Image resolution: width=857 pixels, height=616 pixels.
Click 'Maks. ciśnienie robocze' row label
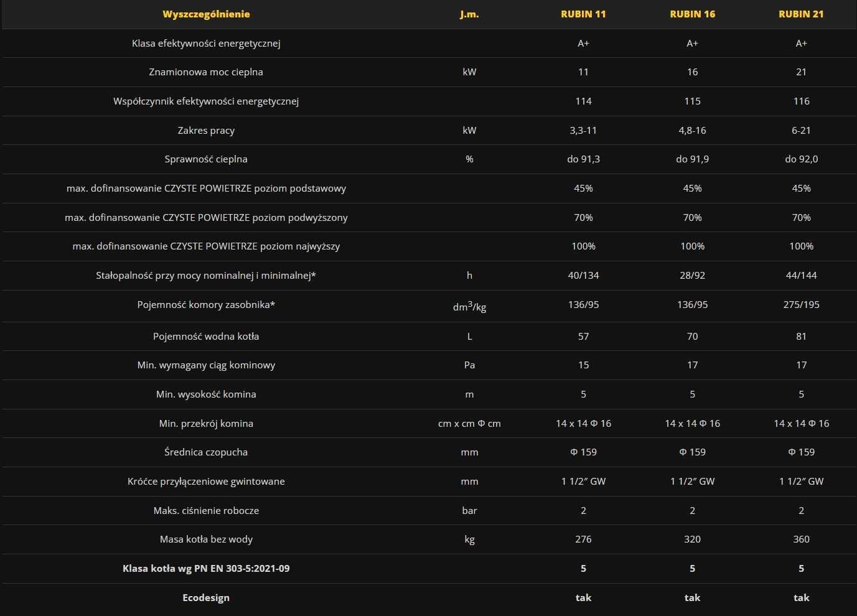coord(206,511)
